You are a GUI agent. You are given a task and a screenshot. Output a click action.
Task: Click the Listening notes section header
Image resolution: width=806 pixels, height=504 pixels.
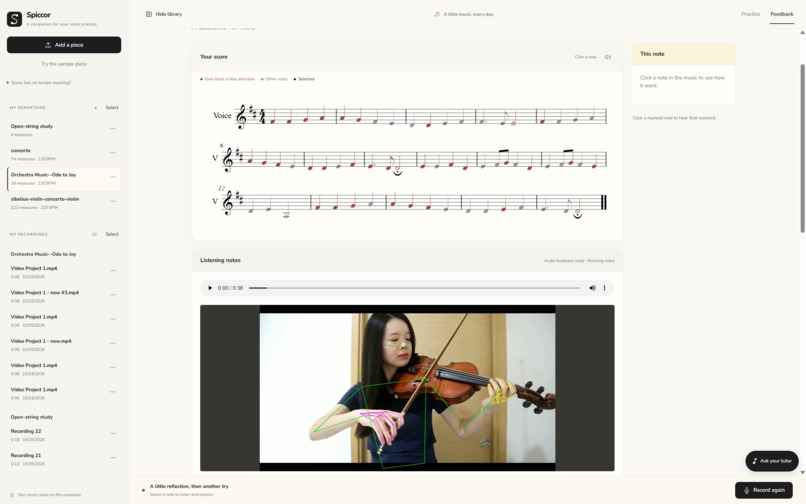click(407, 260)
